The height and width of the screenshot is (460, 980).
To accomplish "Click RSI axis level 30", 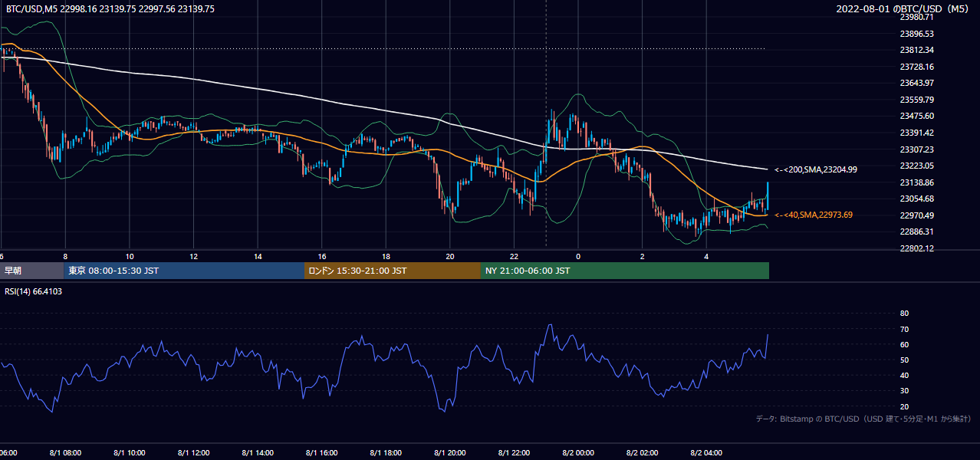I will tap(904, 391).
